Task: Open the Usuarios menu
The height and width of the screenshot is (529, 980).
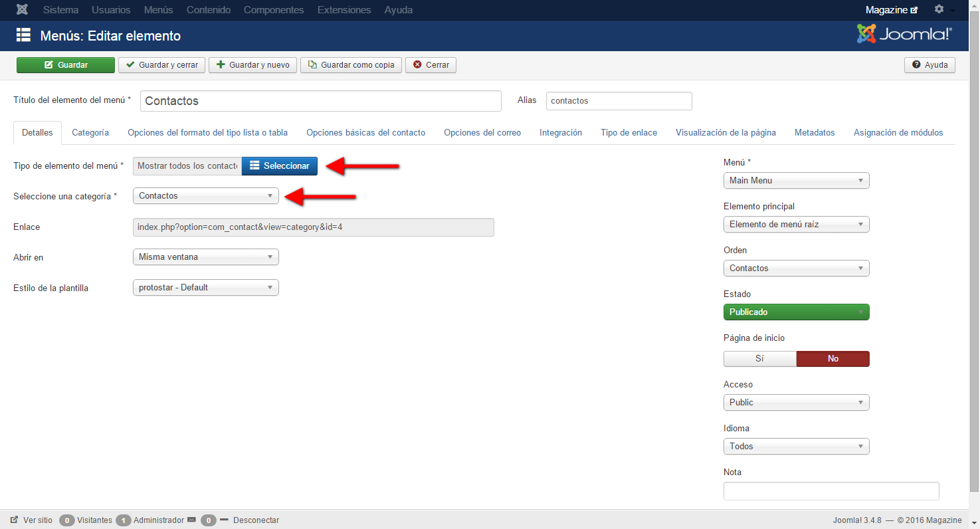Action: point(111,10)
